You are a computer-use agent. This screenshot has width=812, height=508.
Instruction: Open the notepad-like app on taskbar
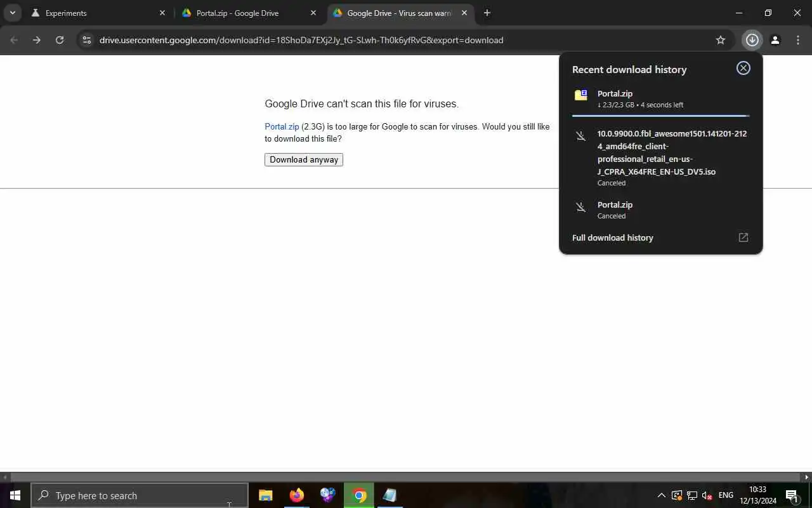coord(390,495)
